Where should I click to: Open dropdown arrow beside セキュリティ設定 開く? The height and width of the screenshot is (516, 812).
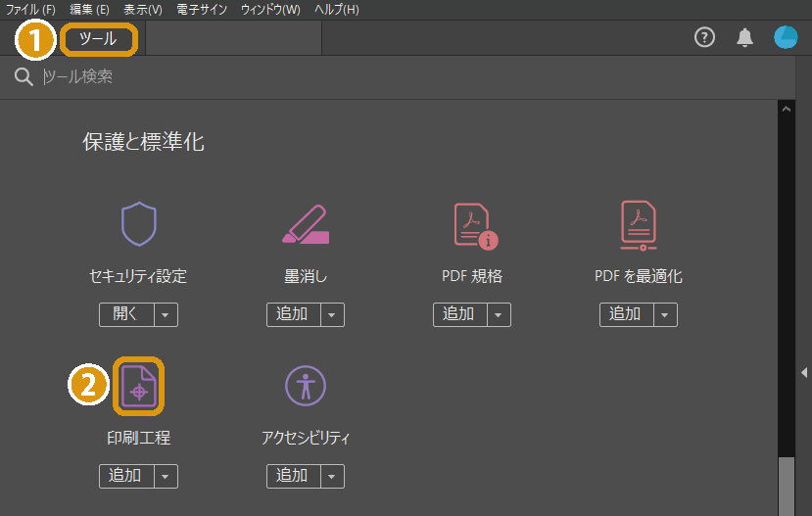[166, 314]
